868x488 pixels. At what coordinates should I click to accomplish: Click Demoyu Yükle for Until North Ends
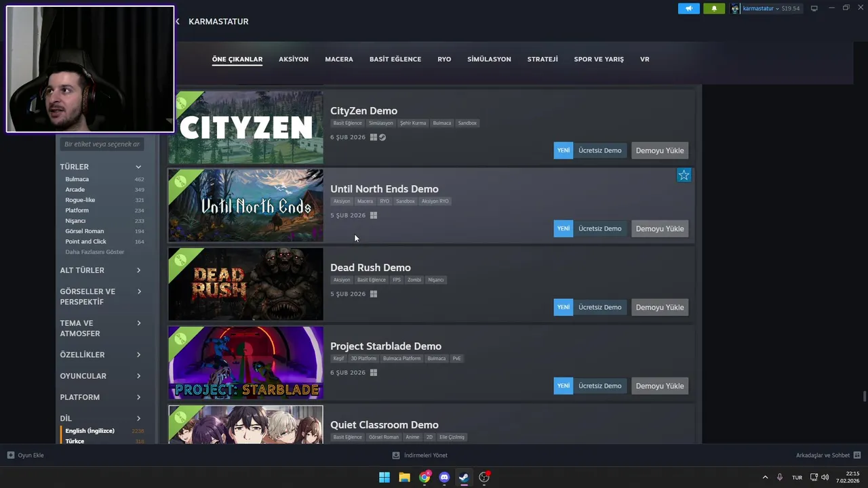[660, 229]
